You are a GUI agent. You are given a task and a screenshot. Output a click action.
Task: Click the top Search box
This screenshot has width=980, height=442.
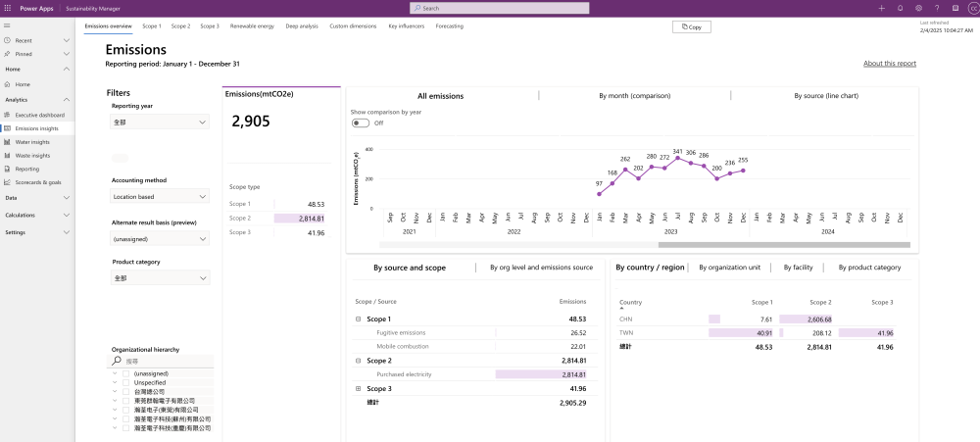(499, 8)
